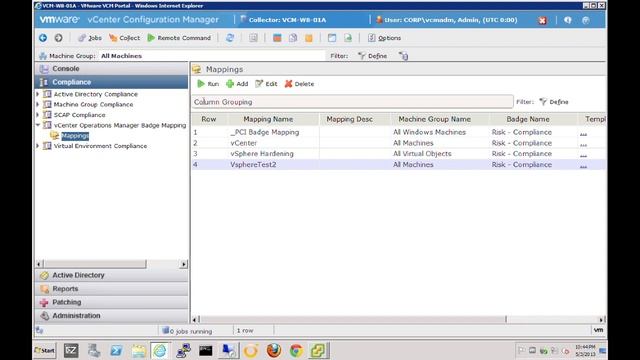Open the Console slider section
This screenshot has height=360, width=640.
coord(111,69)
